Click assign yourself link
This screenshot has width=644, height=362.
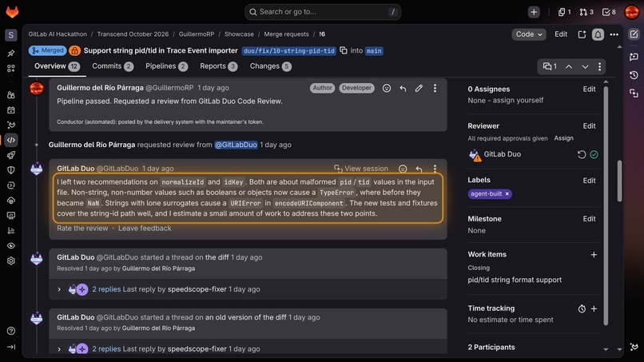(518, 100)
